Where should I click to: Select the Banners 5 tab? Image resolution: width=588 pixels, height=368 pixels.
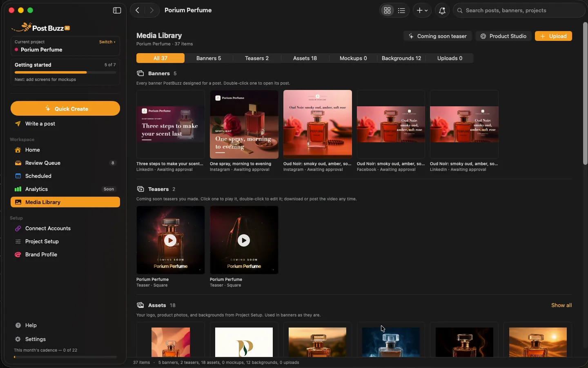click(209, 58)
